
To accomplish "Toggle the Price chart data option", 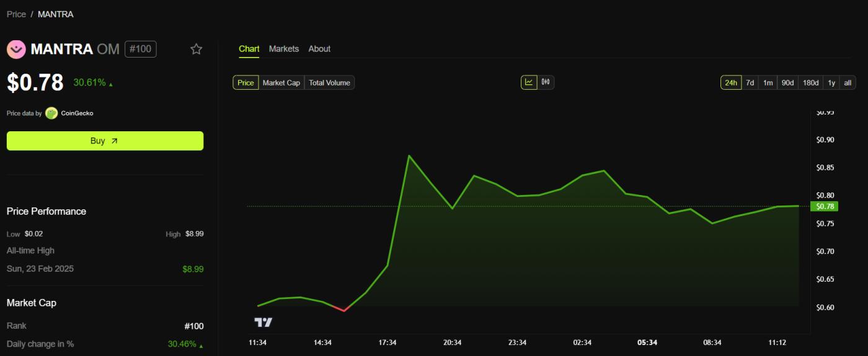I will [x=246, y=83].
